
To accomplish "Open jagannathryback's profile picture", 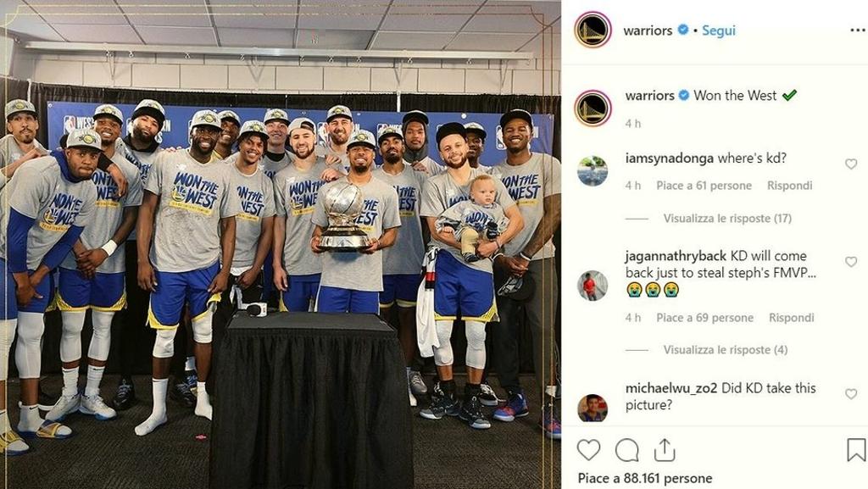I will [593, 286].
